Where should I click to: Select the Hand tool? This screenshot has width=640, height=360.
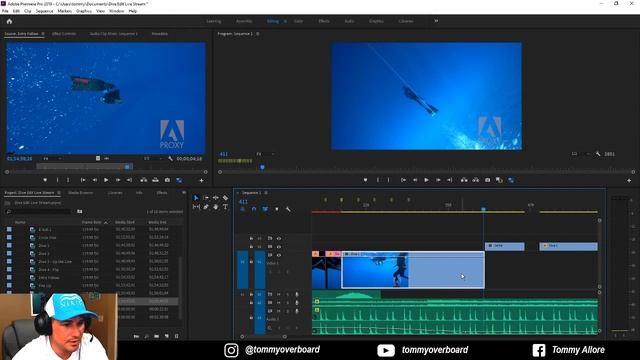pos(216,207)
